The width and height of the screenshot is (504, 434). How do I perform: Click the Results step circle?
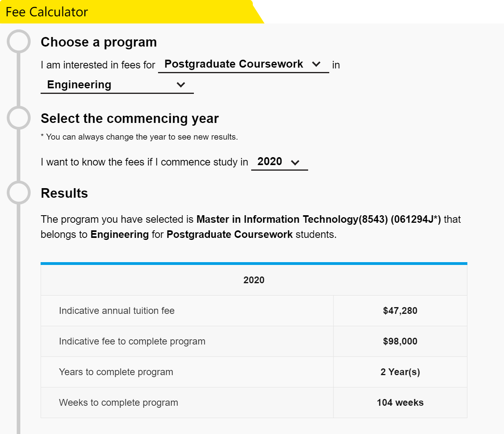[19, 193]
